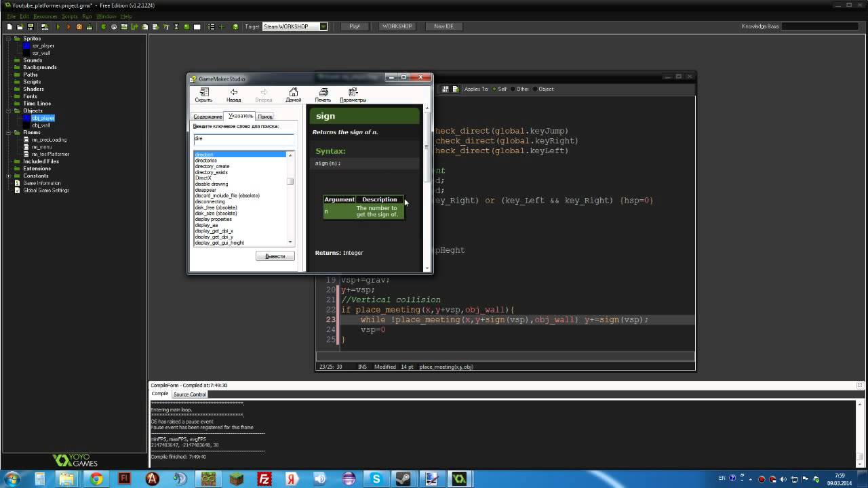Screen dimensions: 868x488
Task: Switch to Поиск tab in help
Action: pyautogui.click(x=265, y=117)
